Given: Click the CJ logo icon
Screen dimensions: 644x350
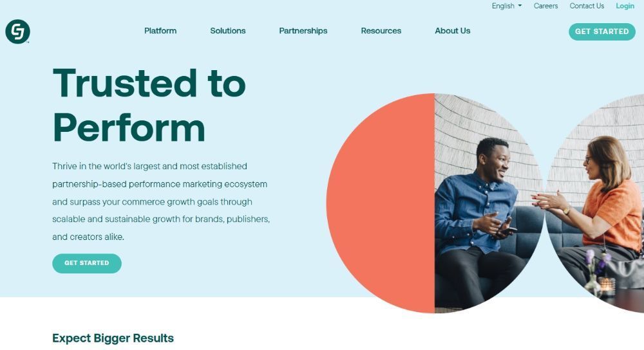Looking at the screenshot, I should click(x=17, y=31).
